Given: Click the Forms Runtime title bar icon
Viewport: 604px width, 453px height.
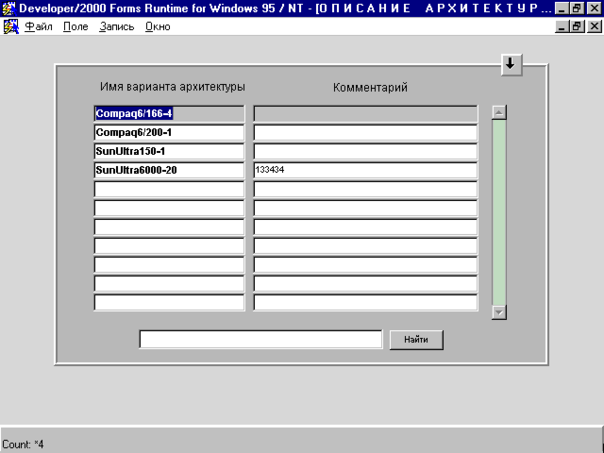Looking at the screenshot, I should [x=8, y=8].
